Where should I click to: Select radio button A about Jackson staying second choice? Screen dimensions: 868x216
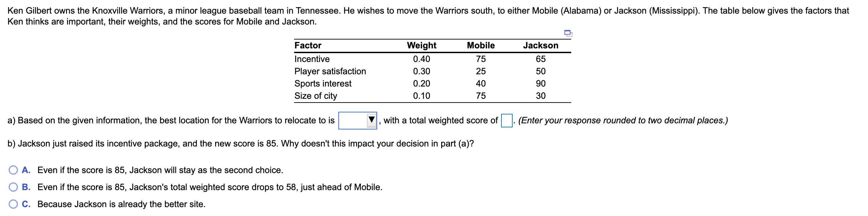tap(13, 170)
